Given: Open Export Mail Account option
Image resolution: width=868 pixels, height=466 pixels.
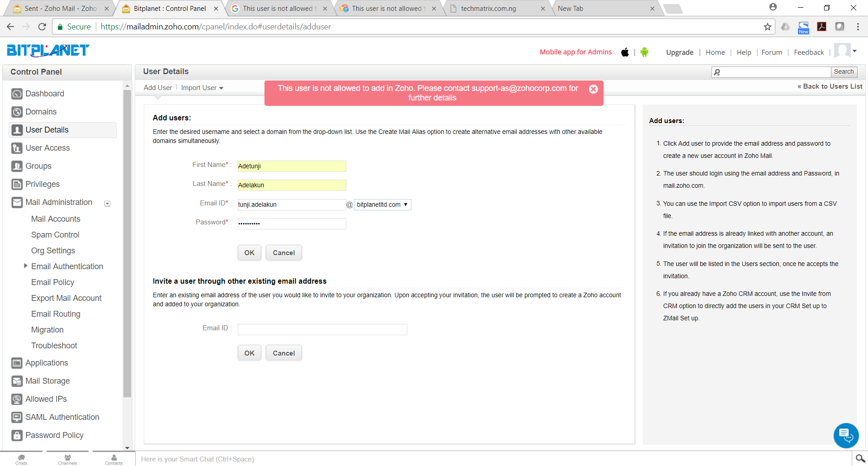Looking at the screenshot, I should pos(66,298).
